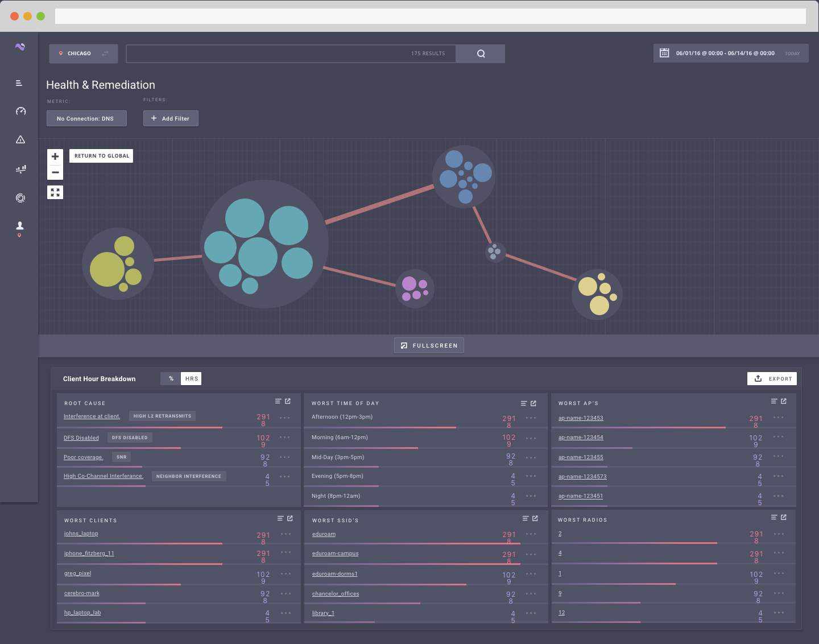
Task: Click the Export button
Action: (772, 379)
